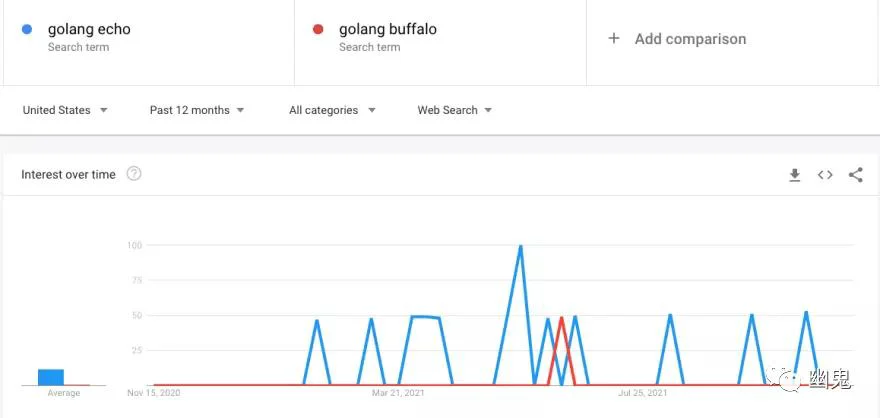Screen dimensions: 880x418
Task: Click the Add comparison button
Action: pos(677,39)
